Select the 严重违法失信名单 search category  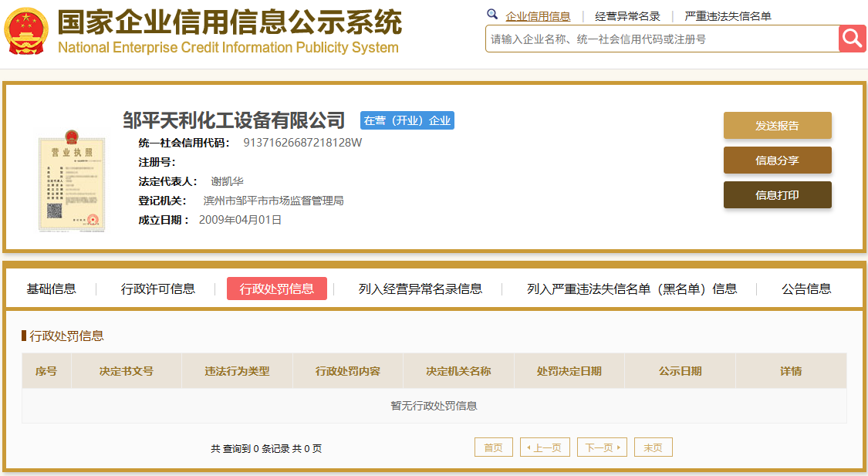[728, 17]
